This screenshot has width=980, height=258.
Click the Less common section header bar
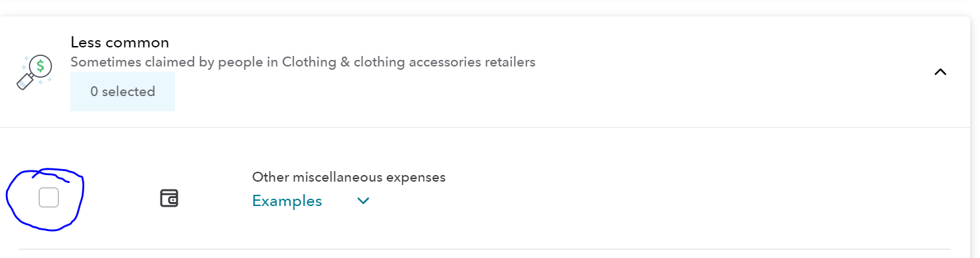coord(485,72)
